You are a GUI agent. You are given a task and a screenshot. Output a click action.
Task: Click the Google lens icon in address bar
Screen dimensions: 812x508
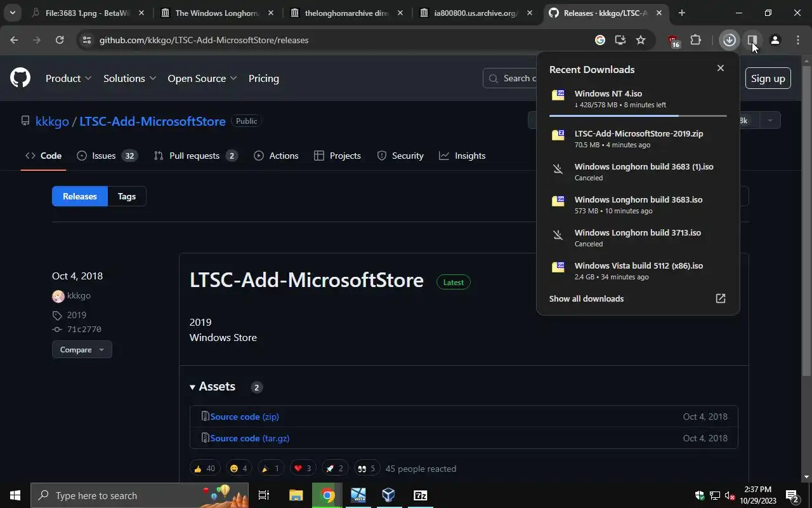[x=599, y=40]
